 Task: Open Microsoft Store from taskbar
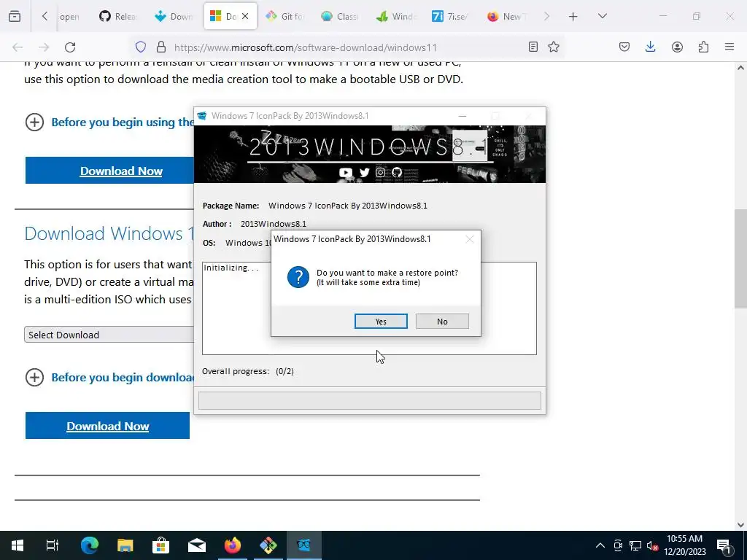click(x=160, y=545)
